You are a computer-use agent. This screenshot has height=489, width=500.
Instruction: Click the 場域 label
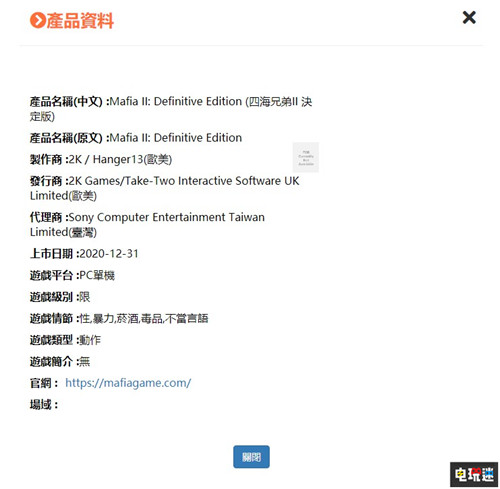[44, 405]
